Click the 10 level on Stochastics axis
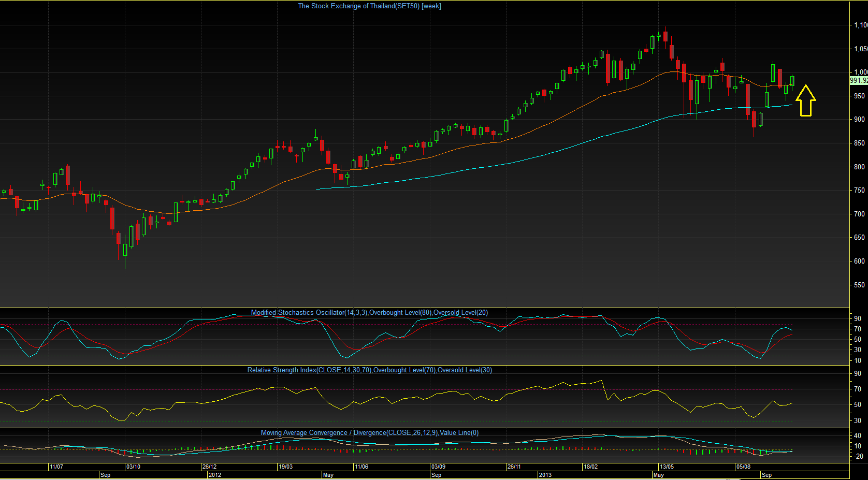This screenshot has width=868, height=480. pyautogui.click(x=858, y=361)
